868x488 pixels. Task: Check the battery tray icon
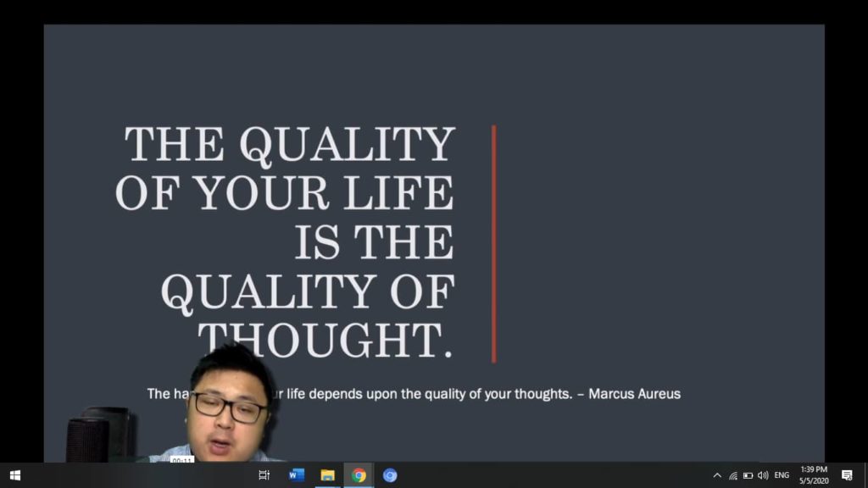click(x=748, y=475)
